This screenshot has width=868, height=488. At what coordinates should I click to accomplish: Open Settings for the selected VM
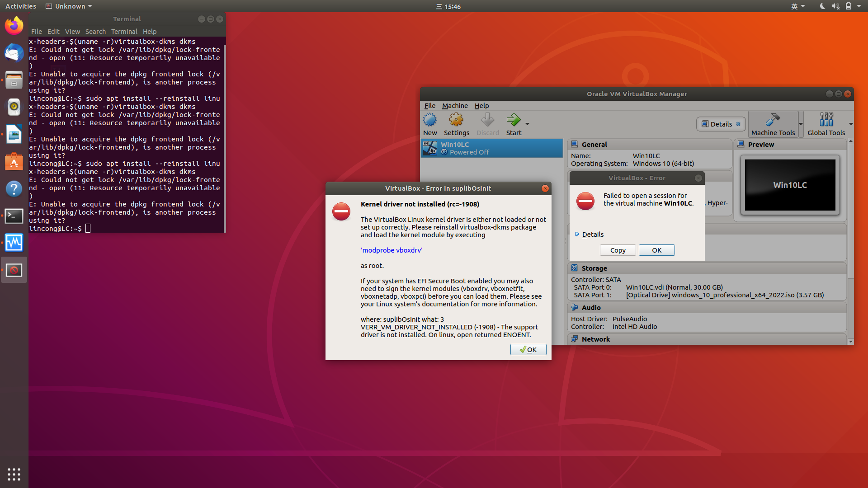[457, 123]
